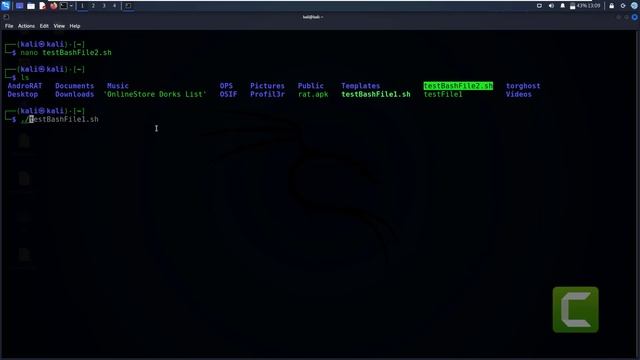Open the Edit menu
640x360 pixels.
44,26
